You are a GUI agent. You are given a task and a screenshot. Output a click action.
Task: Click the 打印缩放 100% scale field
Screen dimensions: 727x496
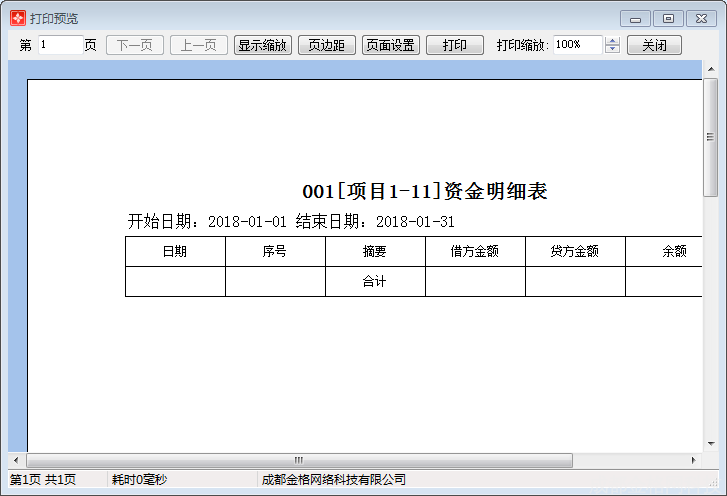coord(577,45)
